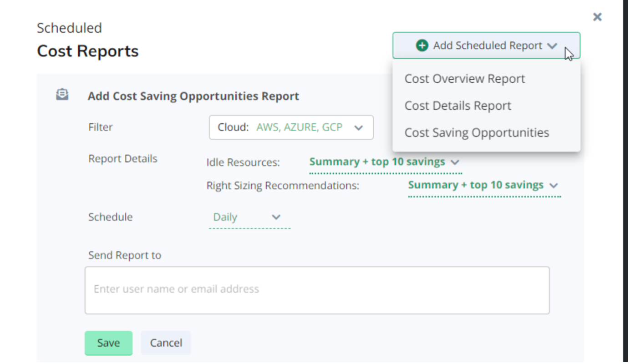Select Cost Saving Opportunities menu entry
This screenshot has height=364, width=630.
tap(477, 132)
